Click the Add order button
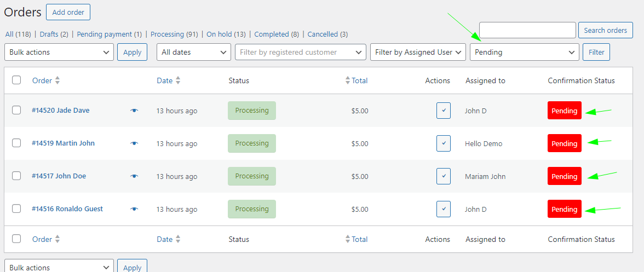The image size is (644, 272). pyautogui.click(x=68, y=12)
